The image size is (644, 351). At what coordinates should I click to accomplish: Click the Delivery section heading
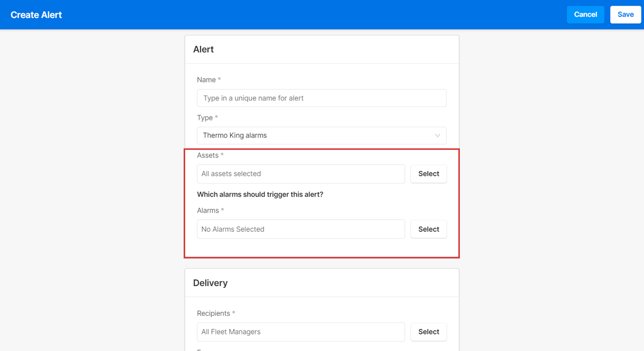(x=210, y=283)
